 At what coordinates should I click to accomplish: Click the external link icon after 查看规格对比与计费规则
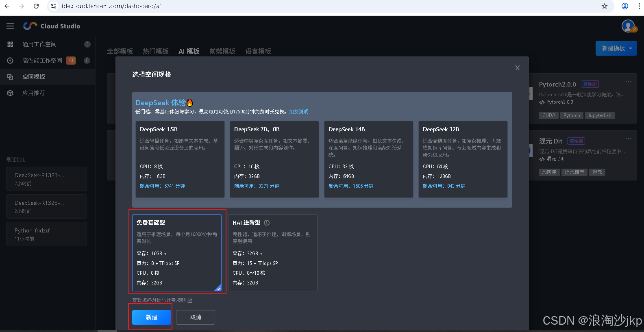[190, 301]
